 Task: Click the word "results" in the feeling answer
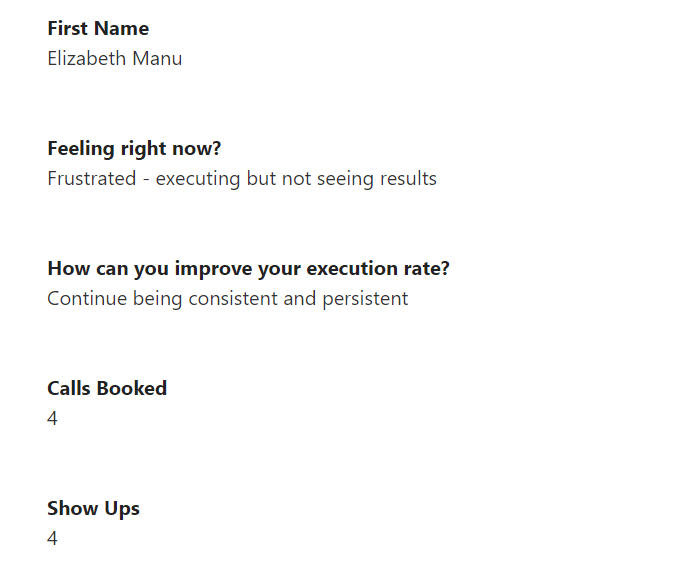pos(407,179)
